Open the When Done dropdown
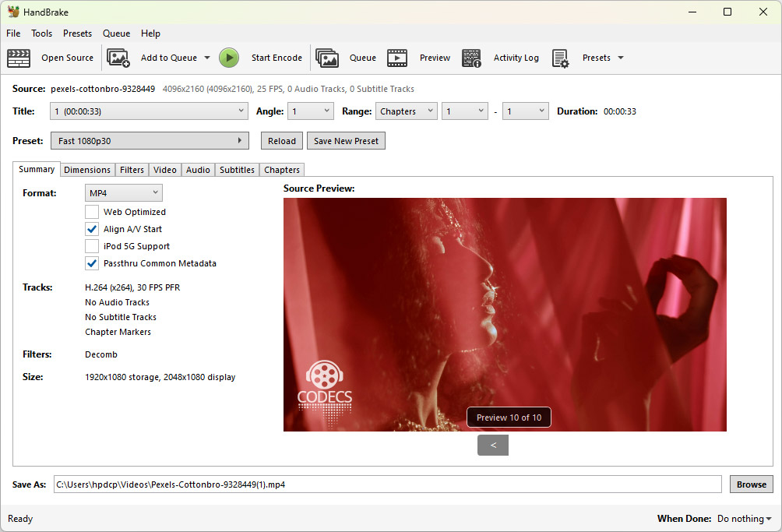Image resolution: width=782 pixels, height=532 pixels. click(744, 519)
